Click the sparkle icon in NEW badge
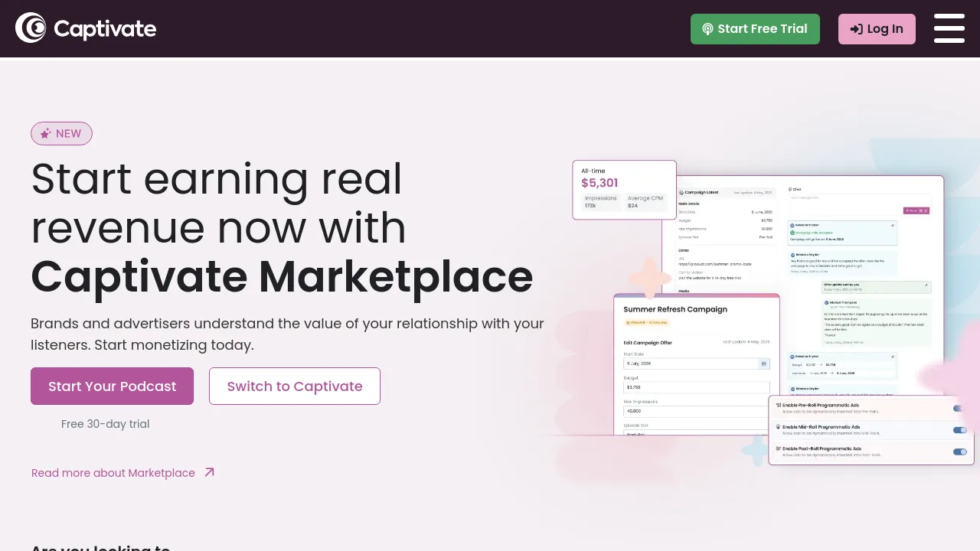This screenshot has height=551, width=980. click(46, 133)
